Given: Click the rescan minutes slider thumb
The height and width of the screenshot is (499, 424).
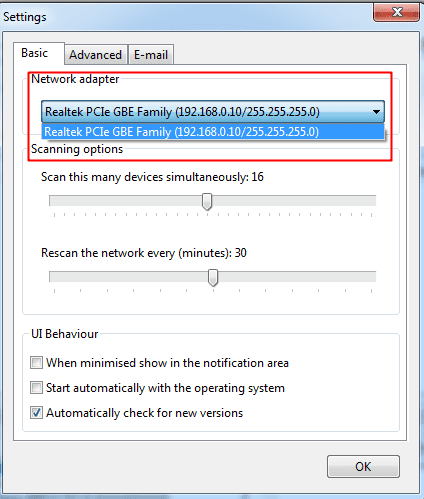Looking at the screenshot, I should point(213,278).
